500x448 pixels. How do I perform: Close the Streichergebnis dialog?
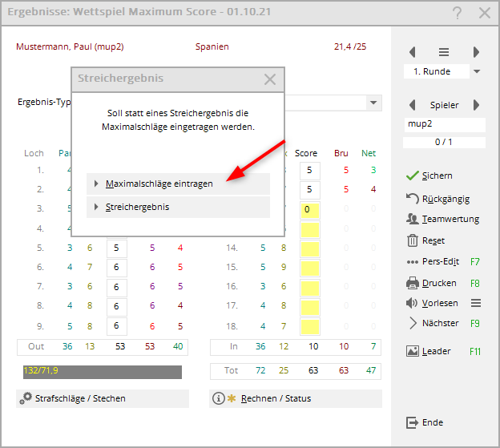point(270,79)
